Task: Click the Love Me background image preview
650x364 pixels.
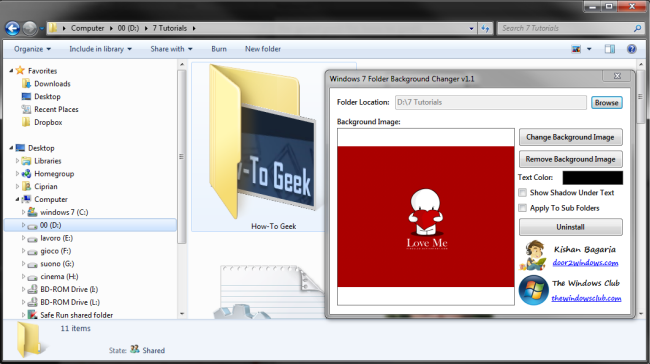Action: pyautogui.click(x=426, y=216)
